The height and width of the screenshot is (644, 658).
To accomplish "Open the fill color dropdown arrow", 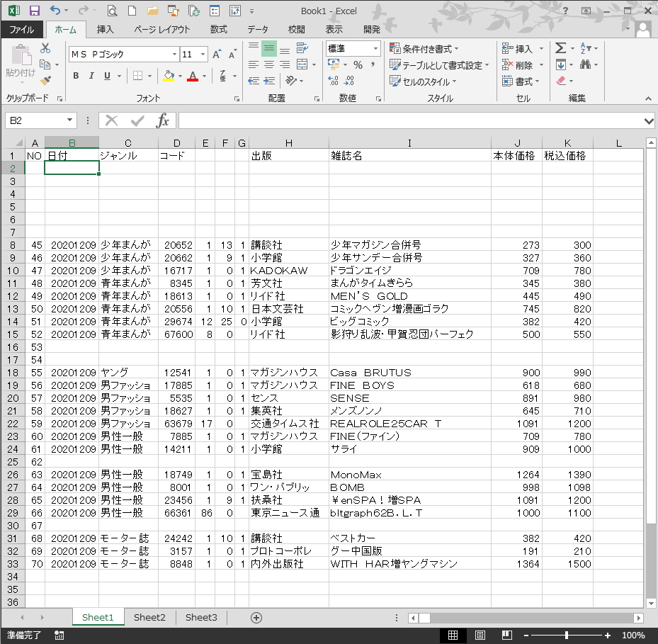I will [181, 76].
